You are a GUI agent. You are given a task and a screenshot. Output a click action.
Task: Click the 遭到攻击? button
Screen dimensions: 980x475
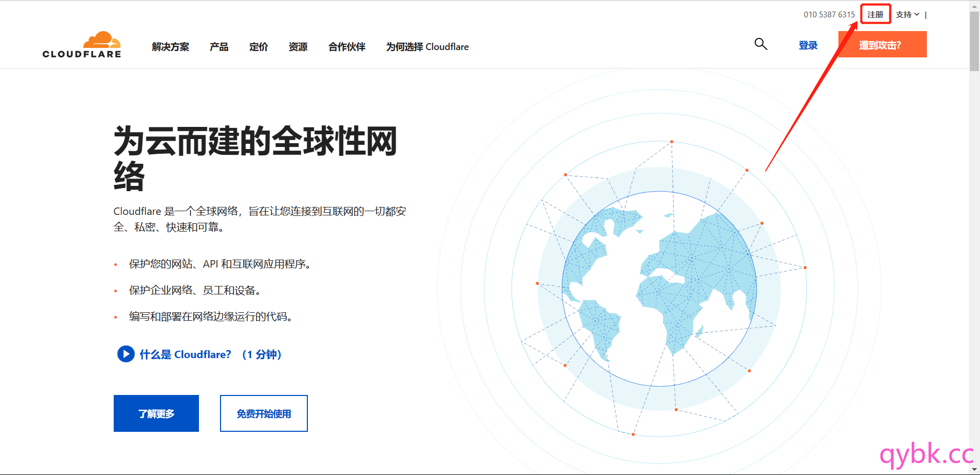[882, 44]
